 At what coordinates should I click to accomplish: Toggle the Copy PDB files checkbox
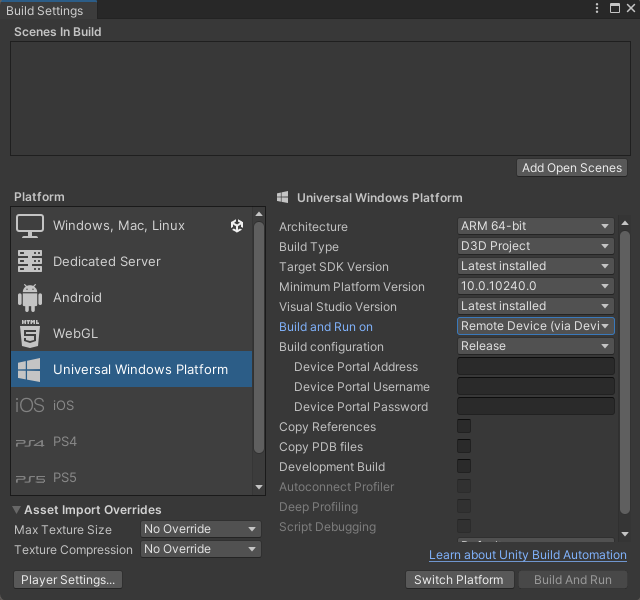[464, 446]
